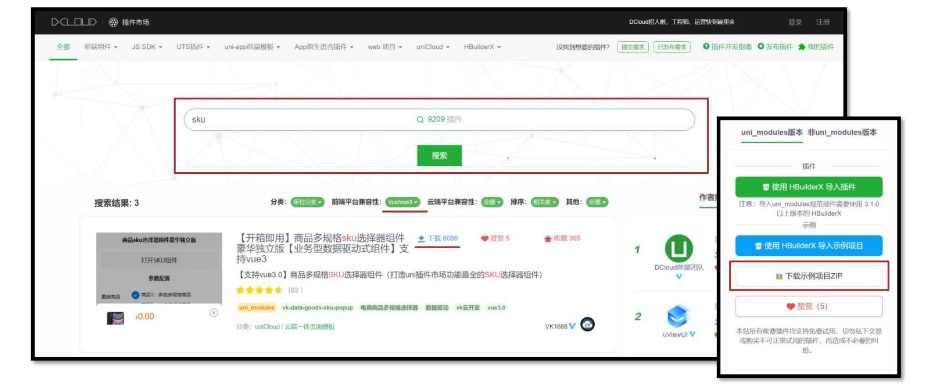The image size is (927, 386).
Task: Click the 赞赏 5 heart icon
Action: pyautogui.click(x=484, y=238)
